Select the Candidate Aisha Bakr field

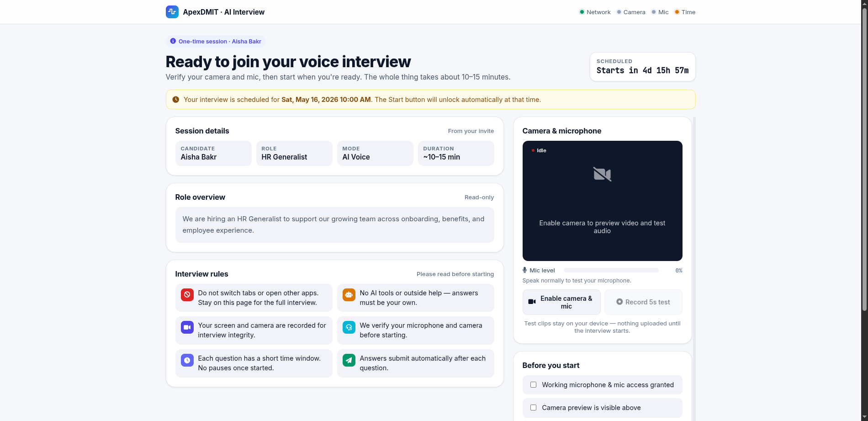pyautogui.click(x=213, y=153)
